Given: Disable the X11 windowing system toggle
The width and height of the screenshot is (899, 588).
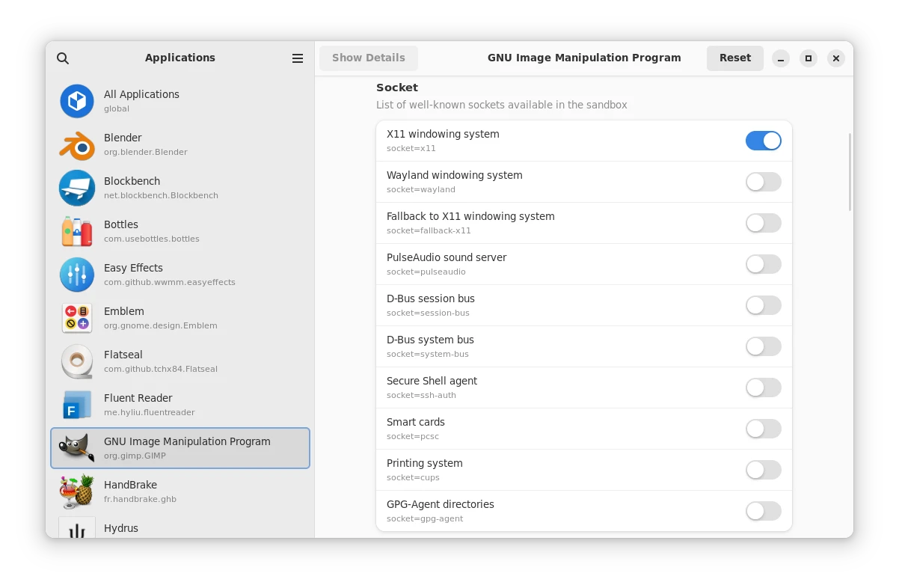Looking at the screenshot, I should click(x=763, y=141).
